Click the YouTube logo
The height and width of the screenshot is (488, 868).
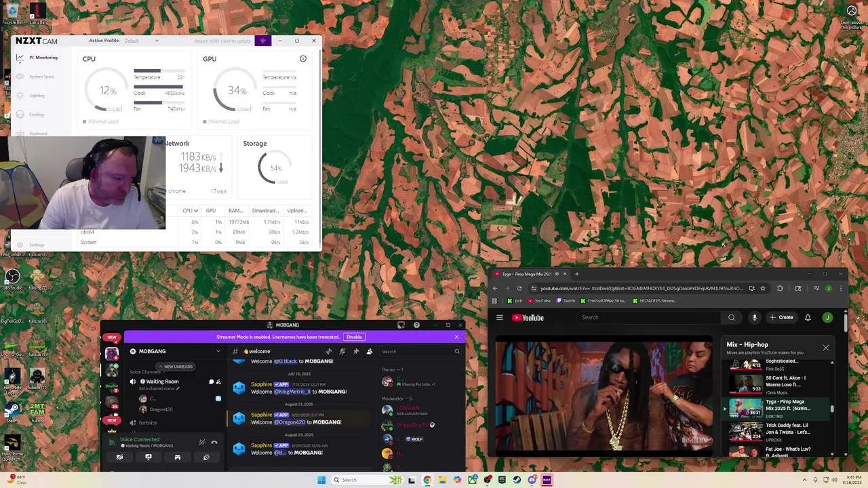click(x=528, y=317)
